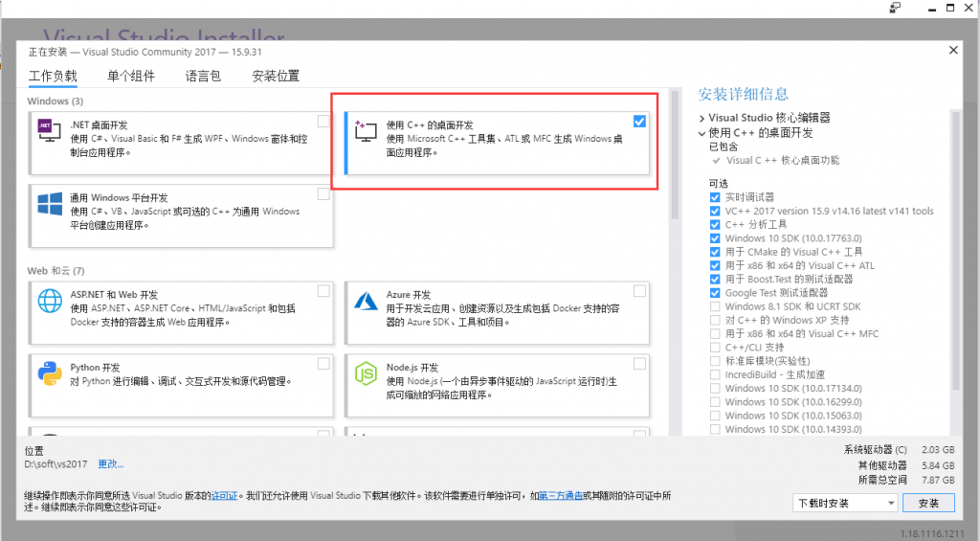
Task: Check Windows 10 SDK (10.0.15063.0)
Action: coord(715,416)
